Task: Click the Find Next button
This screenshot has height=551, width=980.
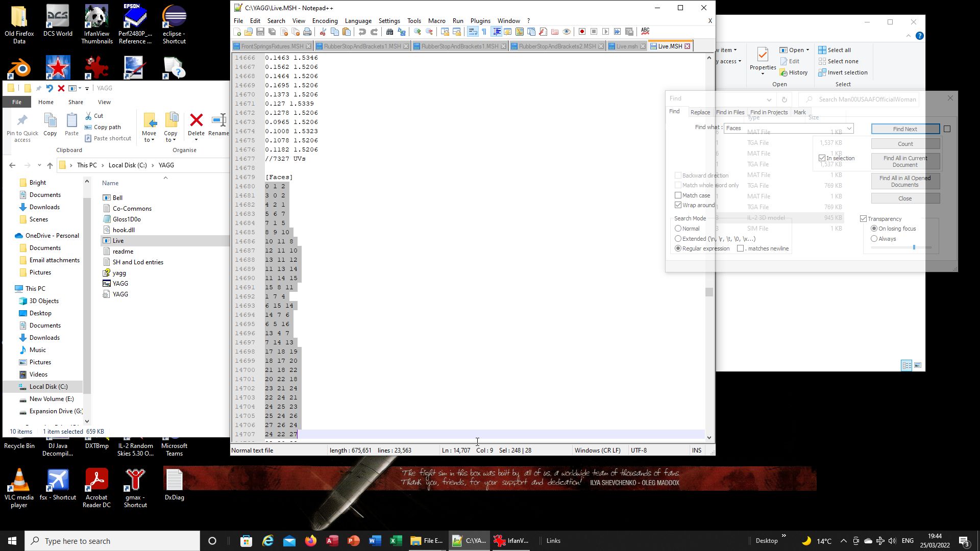Action: pos(905,129)
